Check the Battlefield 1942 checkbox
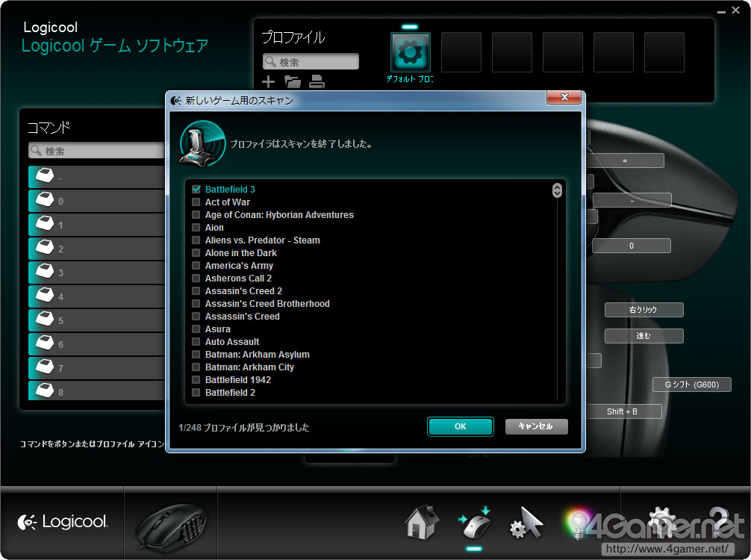The image size is (751, 560). (x=196, y=380)
